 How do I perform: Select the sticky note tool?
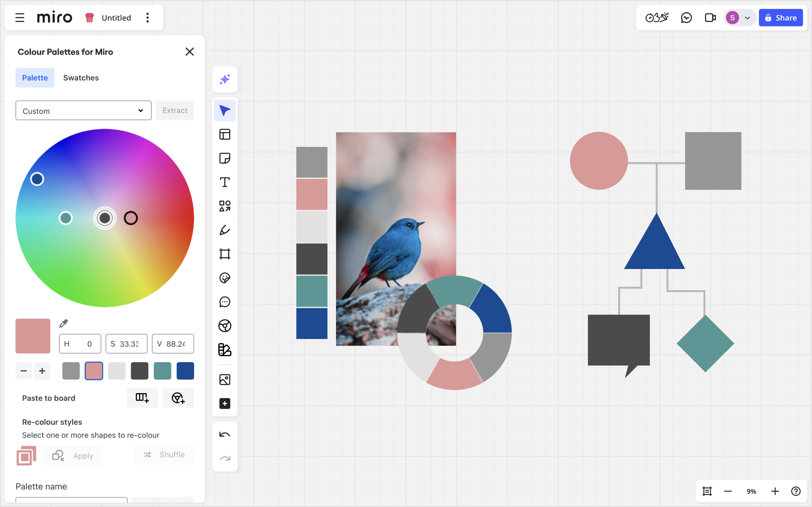click(225, 158)
